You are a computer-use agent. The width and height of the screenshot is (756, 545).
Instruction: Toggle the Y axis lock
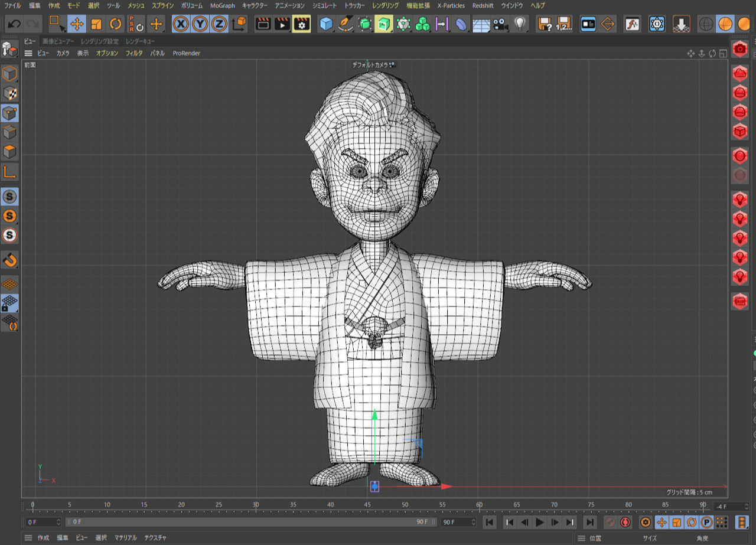pos(200,24)
